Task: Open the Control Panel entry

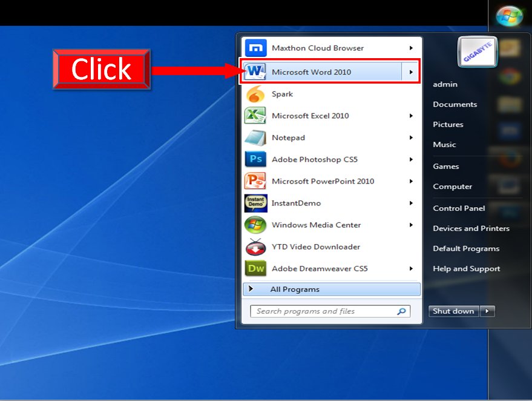Action: [x=459, y=208]
